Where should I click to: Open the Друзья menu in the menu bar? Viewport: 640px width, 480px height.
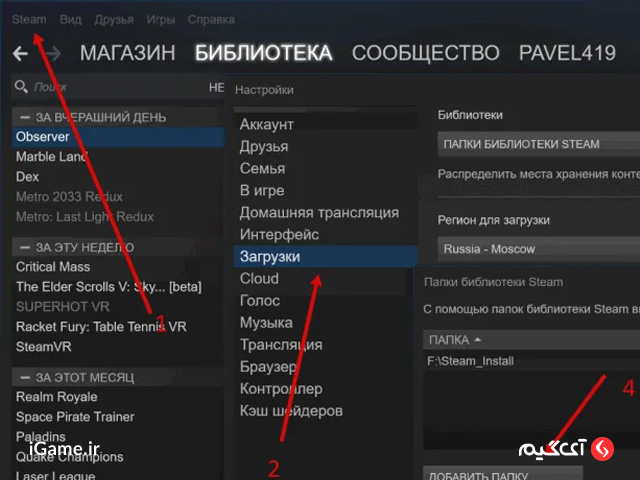pyautogui.click(x=114, y=20)
